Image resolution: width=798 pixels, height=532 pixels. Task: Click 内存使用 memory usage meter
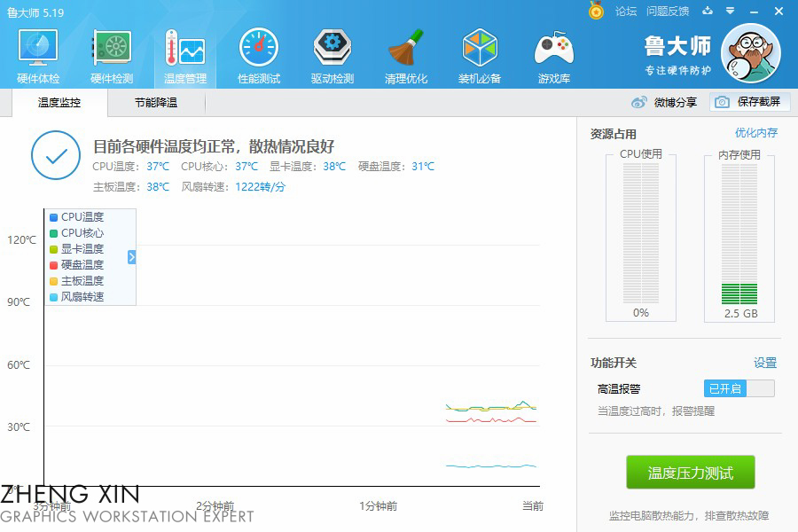pyautogui.click(x=739, y=232)
